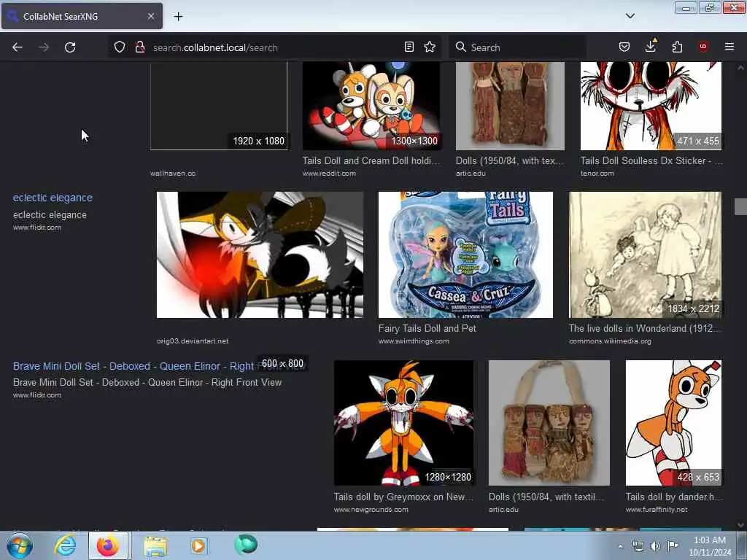Open Tails Doll Soulless Dx Sticker thumbnail
Viewport: 747px width, 560px height.
coord(651,106)
